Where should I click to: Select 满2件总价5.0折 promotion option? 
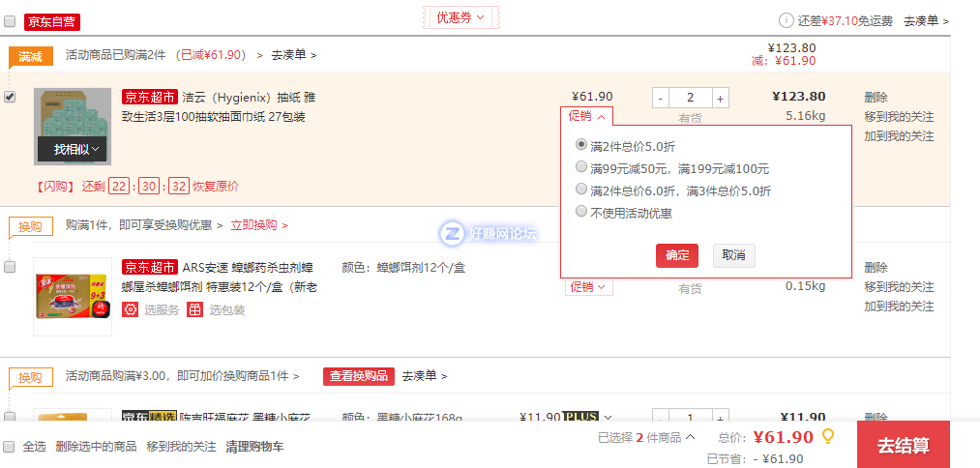tap(581, 145)
